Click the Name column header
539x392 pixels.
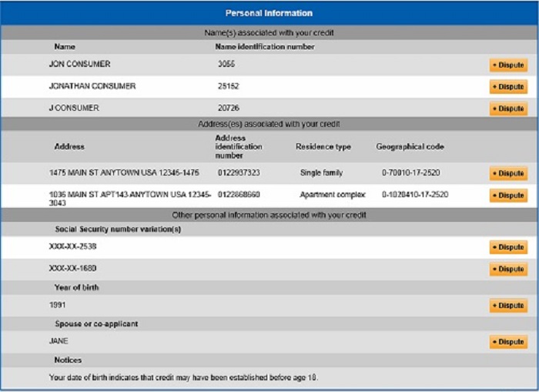65,47
